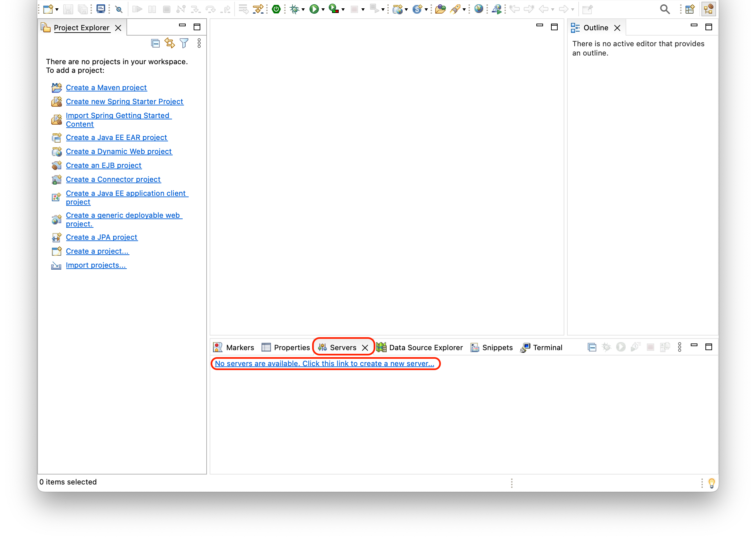
Task: Click the Open Type folder icon
Action: (x=440, y=9)
